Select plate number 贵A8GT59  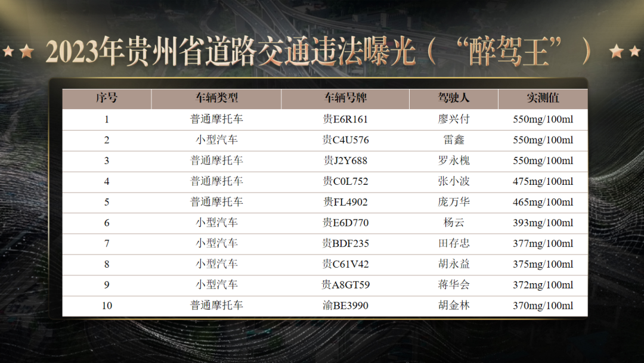[x=345, y=284]
